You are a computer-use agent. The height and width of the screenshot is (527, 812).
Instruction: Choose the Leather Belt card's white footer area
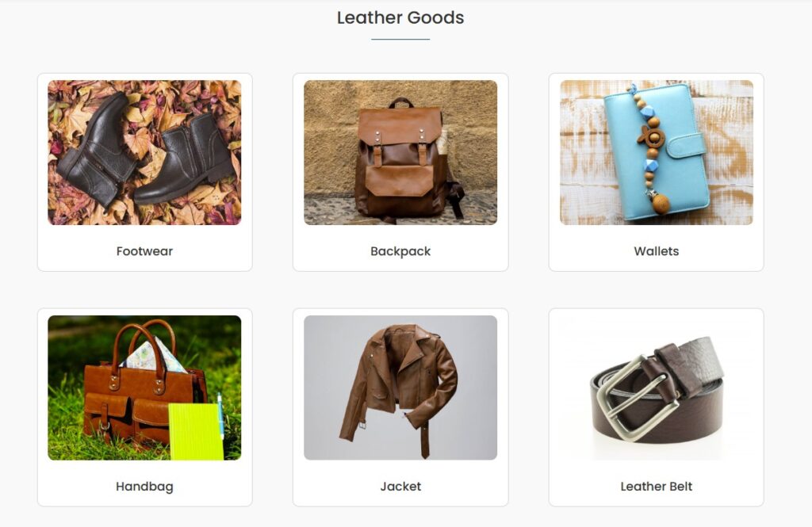tap(656, 483)
